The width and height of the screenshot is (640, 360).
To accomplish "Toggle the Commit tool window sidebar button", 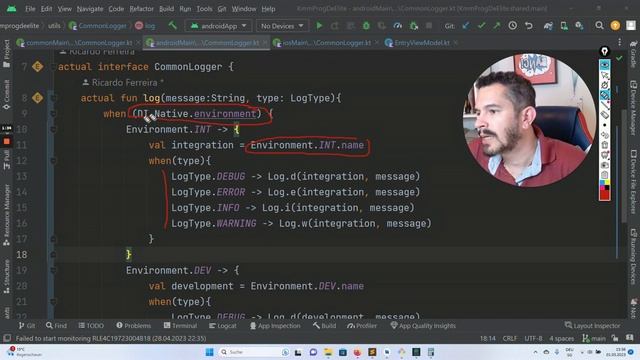I will (x=6, y=94).
